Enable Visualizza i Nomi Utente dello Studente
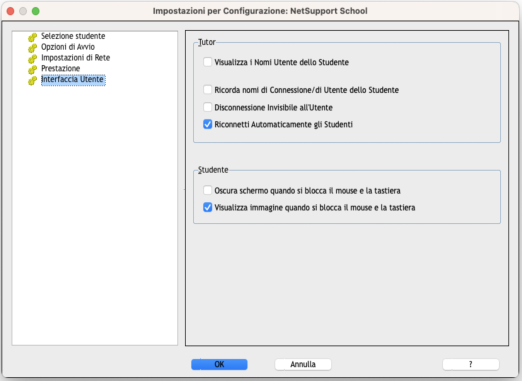The height and width of the screenshot is (381, 522). tap(207, 62)
